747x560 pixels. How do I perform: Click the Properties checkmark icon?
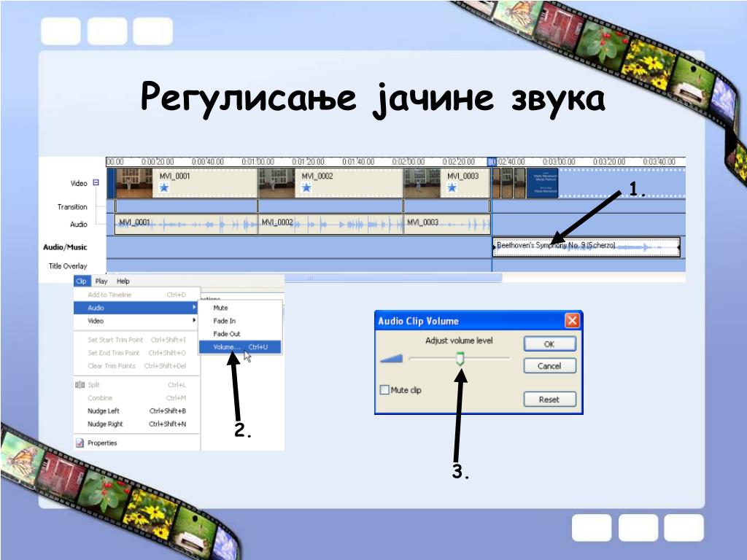tap(80, 443)
